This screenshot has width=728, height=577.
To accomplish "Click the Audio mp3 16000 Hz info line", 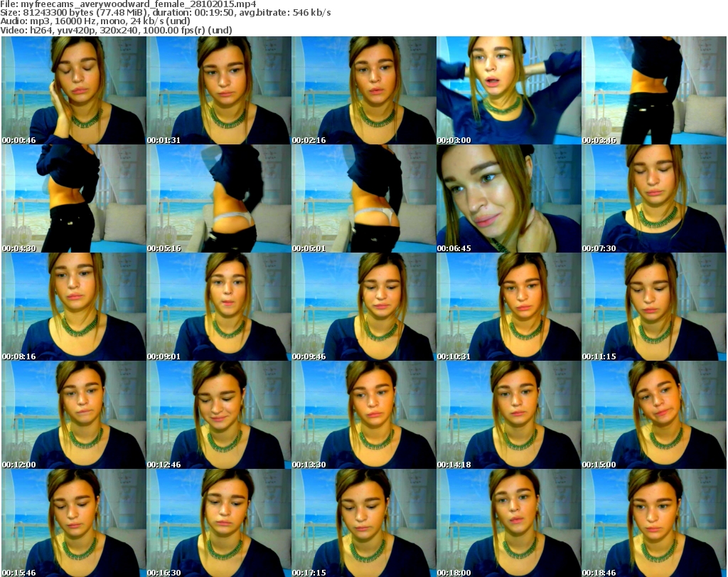I will pyautogui.click(x=95, y=21).
